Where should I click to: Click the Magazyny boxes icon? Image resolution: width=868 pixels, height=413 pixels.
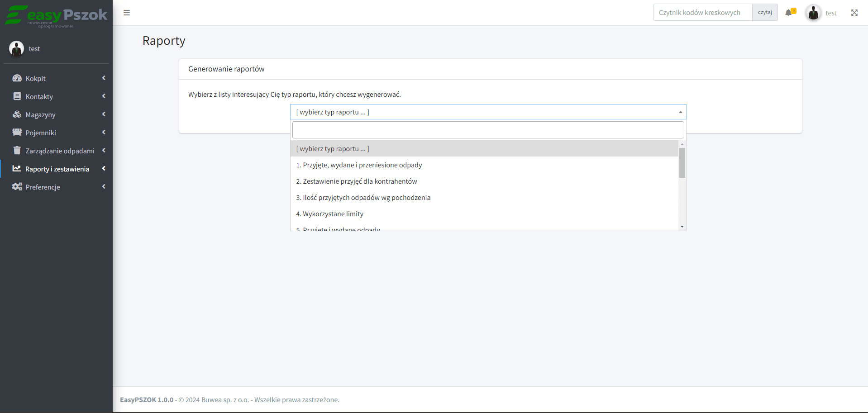[x=17, y=114]
